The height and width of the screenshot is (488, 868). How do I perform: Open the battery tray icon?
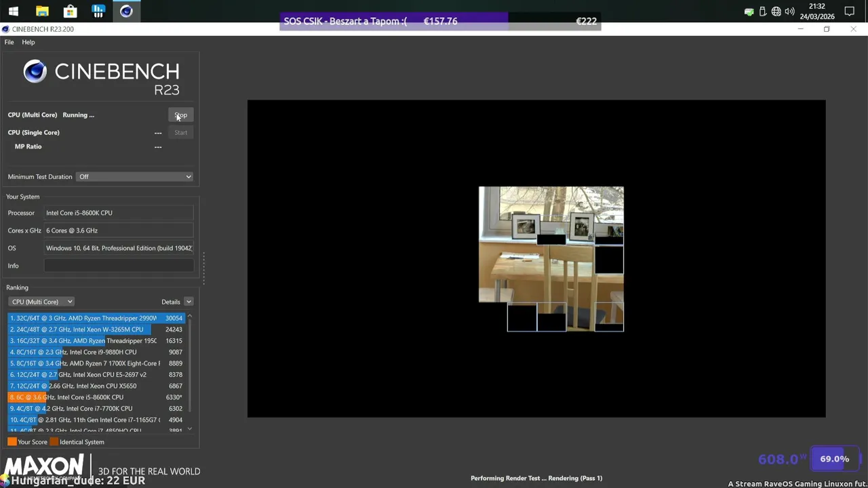pos(762,12)
